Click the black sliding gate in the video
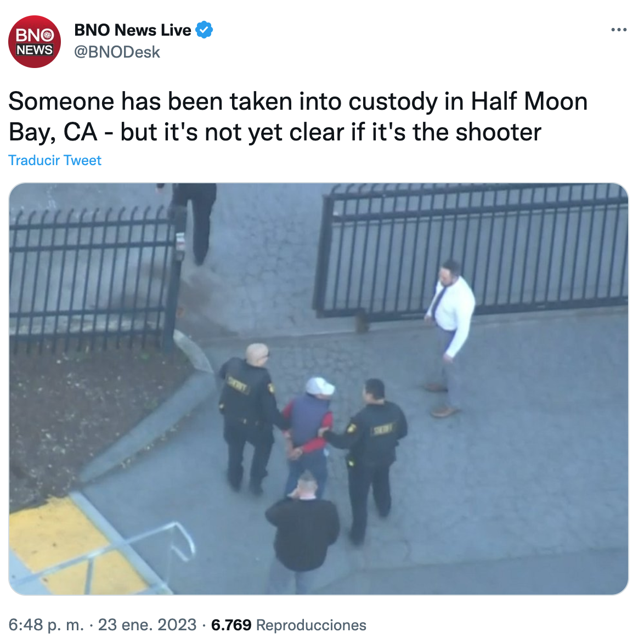Image resolution: width=644 pixels, height=644 pixels. point(470,251)
